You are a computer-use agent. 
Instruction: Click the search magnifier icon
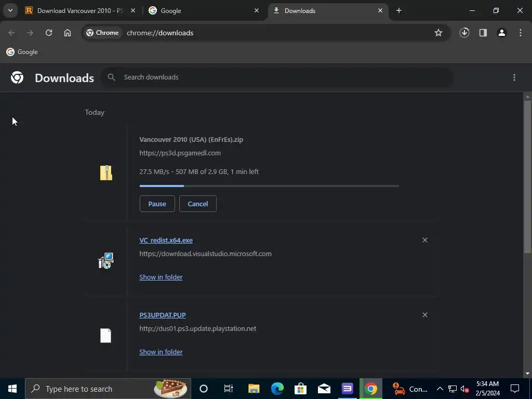pos(111,77)
